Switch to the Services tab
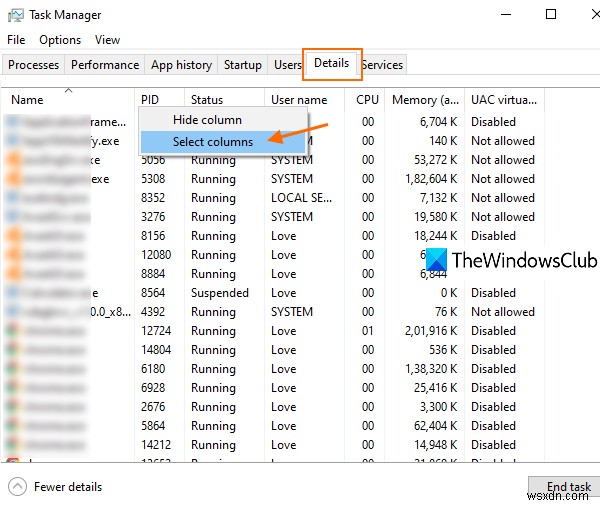Image resolution: width=600 pixels, height=506 pixels. tap(383, 65)
